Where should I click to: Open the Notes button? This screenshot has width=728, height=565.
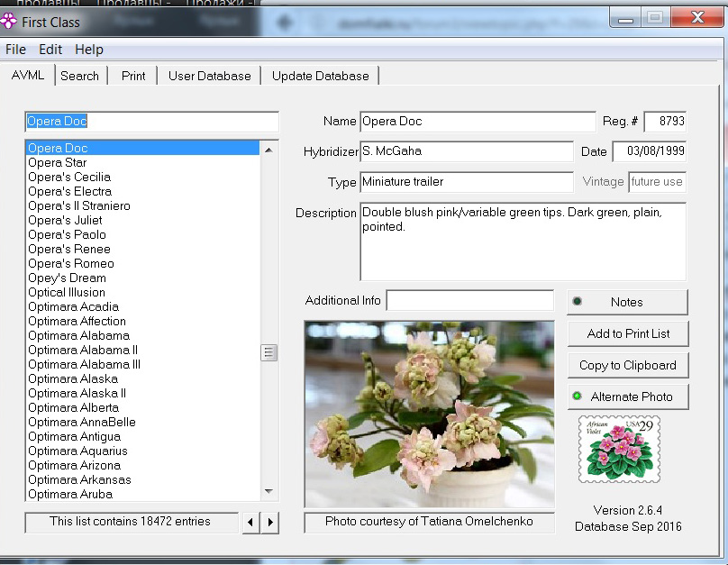627,302
